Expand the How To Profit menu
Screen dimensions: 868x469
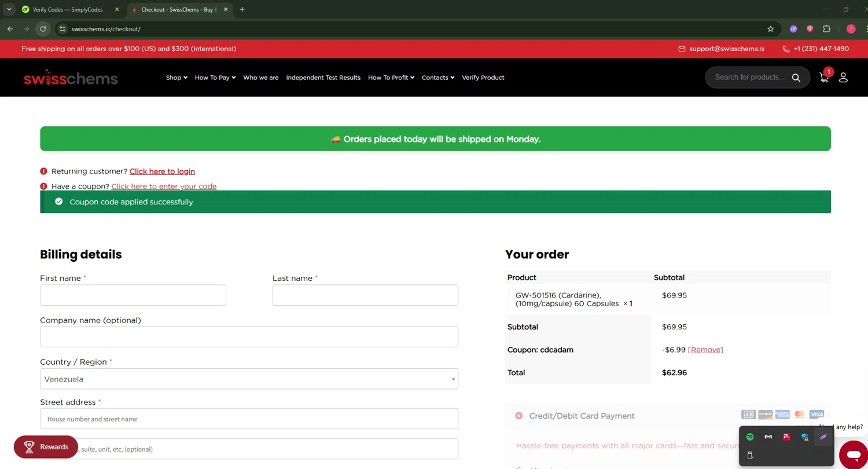point(391,78)
